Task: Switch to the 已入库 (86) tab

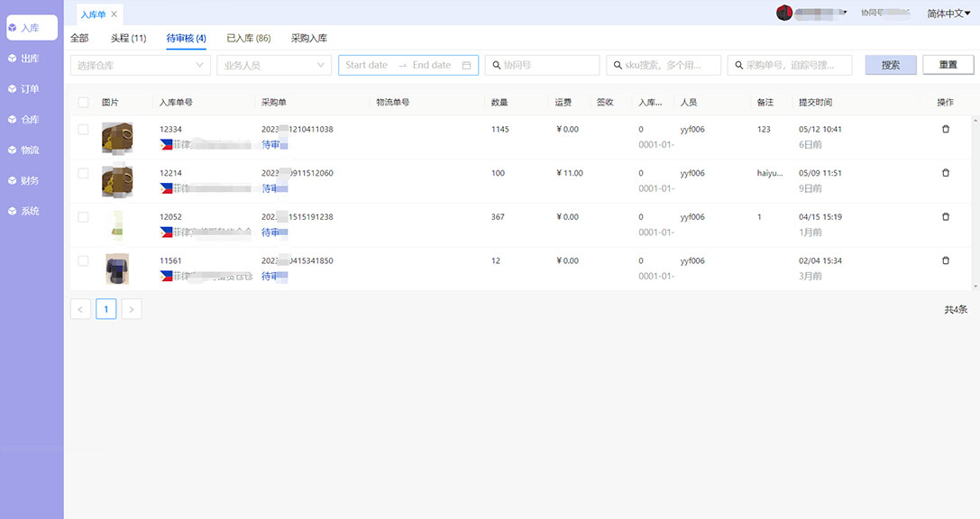Action: (x=248, y=38)
